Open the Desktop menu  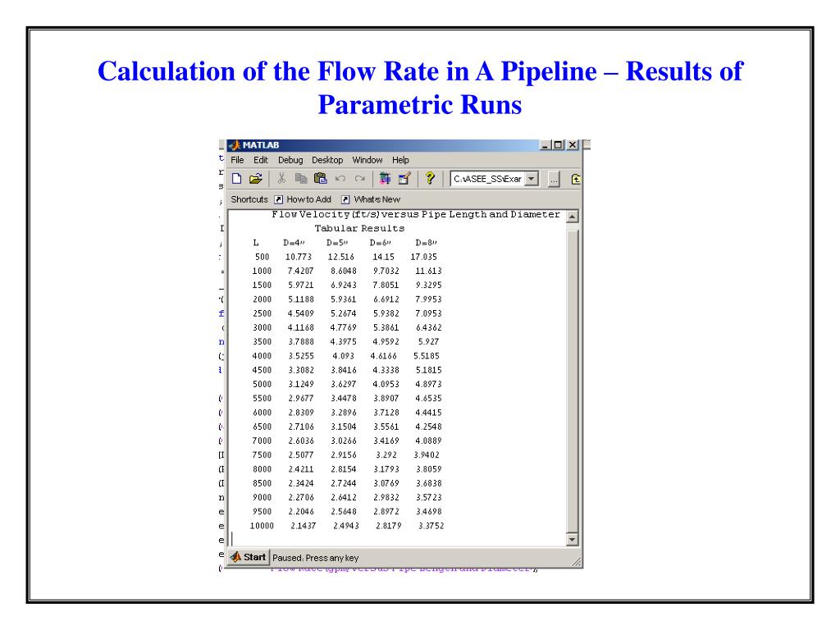click(327, 160)
